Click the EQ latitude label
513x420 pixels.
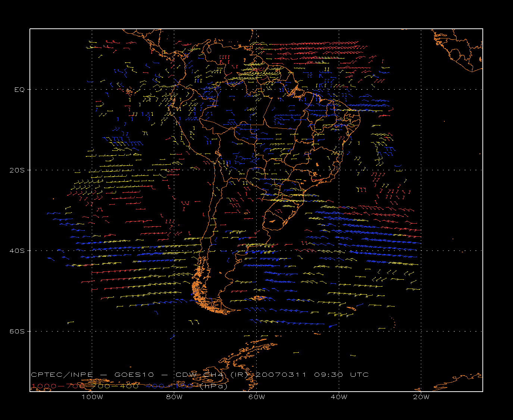pyautogui.click(x=19, y=90)
